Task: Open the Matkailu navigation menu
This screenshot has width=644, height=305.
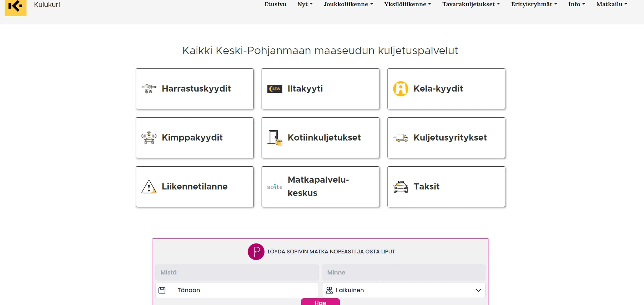Action: pos(612,4)
